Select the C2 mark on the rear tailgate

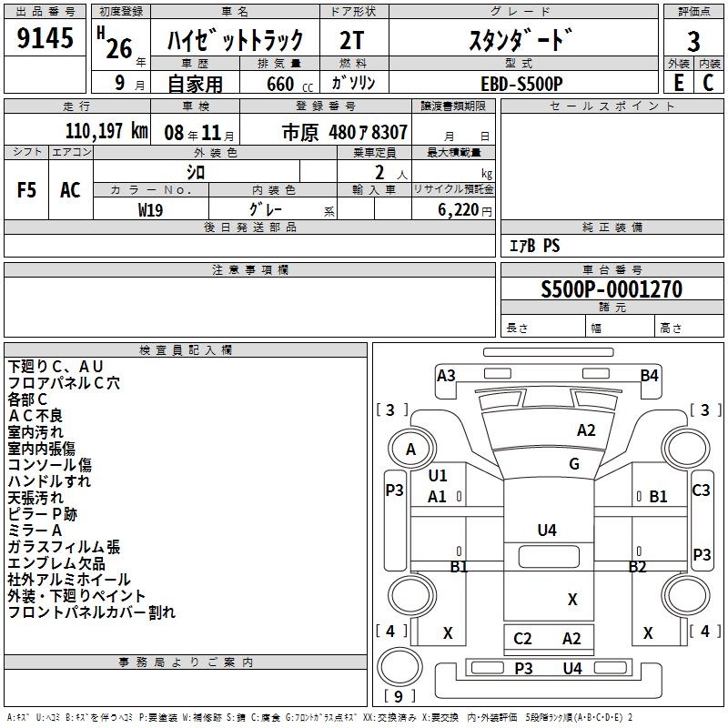[x=522, y=639]
